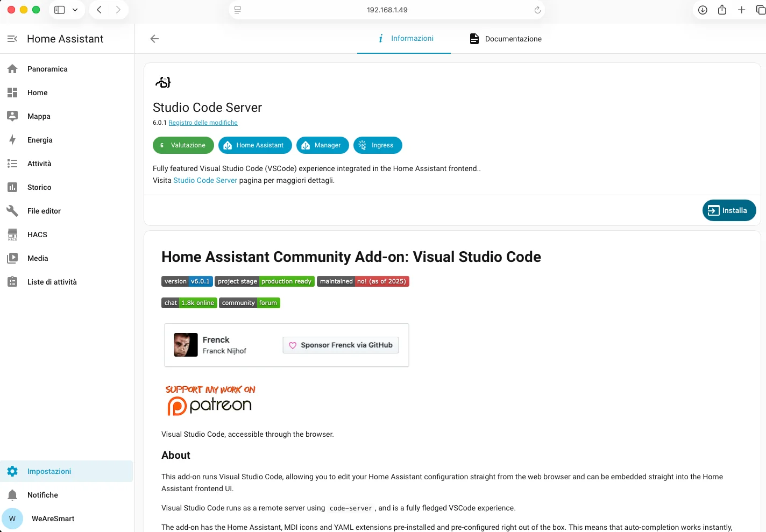Toggle the Safari sidebar button
Viewport: 766px width, 532px height.
point(60,10)
